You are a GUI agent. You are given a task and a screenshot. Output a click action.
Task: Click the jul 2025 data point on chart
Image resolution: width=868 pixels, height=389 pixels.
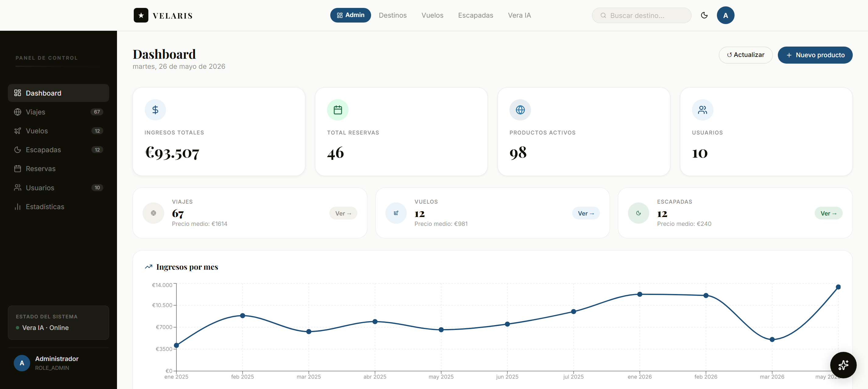point(573,312)
